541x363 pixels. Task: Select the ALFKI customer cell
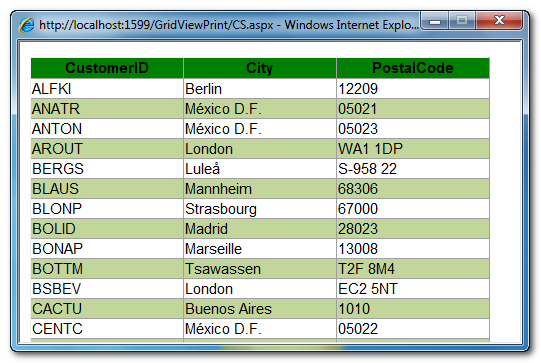(107, 89)
